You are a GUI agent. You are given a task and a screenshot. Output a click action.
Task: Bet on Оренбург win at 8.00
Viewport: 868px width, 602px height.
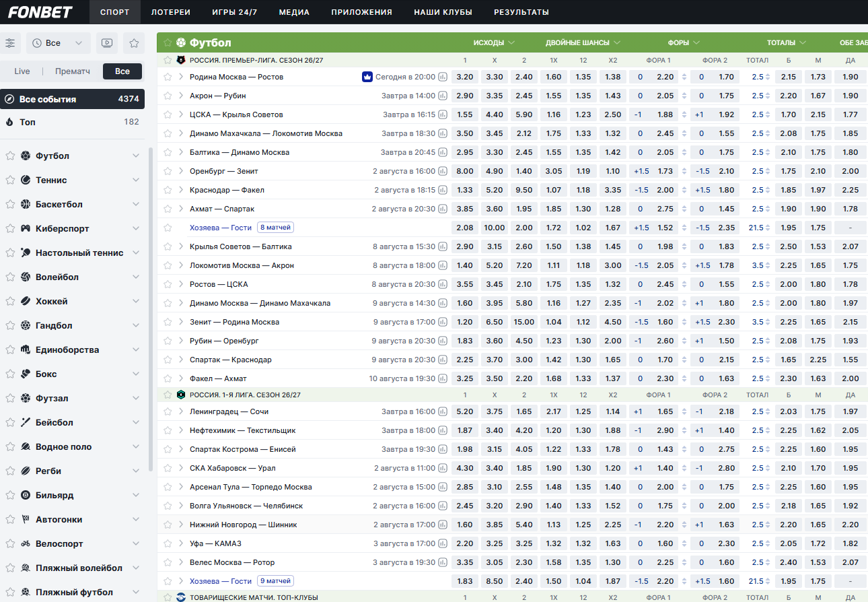click(x=465, y=171)
